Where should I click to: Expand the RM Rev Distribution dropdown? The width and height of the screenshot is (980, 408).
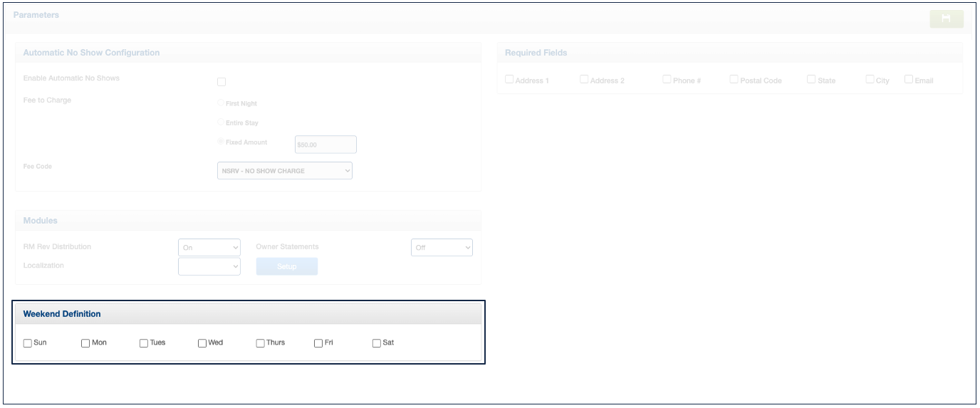point(209,248)
